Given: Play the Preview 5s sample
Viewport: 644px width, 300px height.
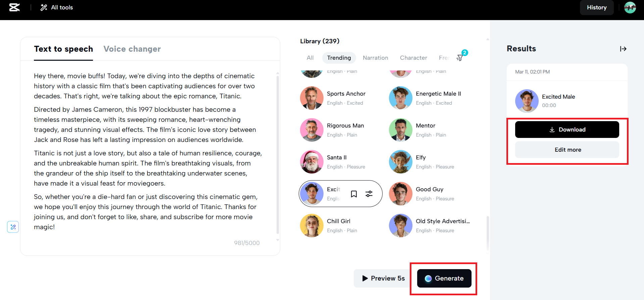Looking at the screenshot, I should 383,278.
